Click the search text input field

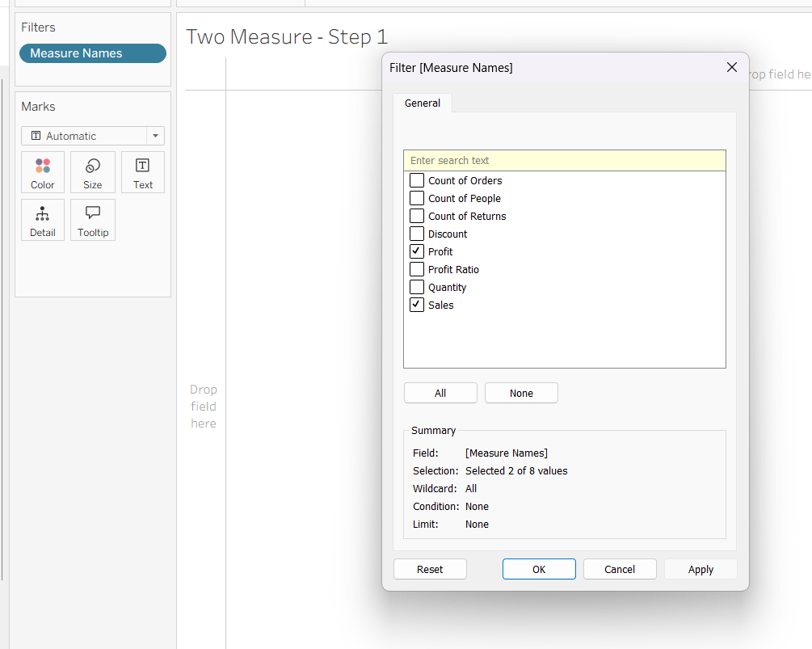coord(564,160)
